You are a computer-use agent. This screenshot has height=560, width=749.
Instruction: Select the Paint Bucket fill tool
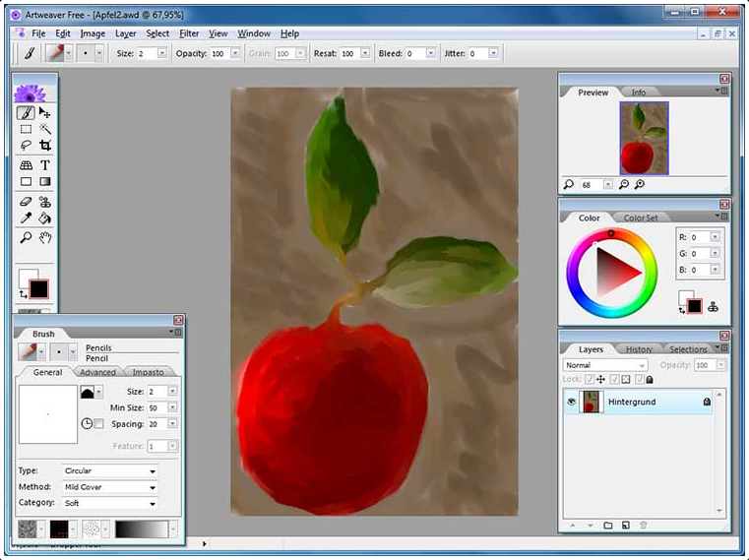45,218
